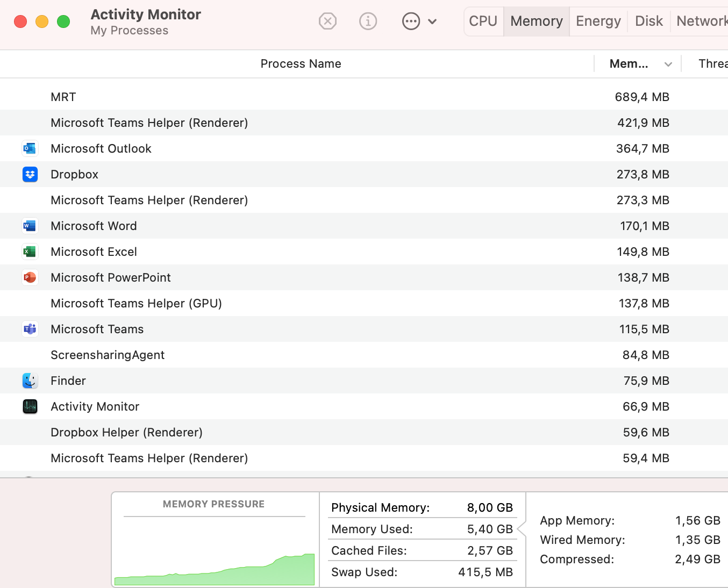Click the Physical Memory 8,00 GB entry
Screen dimensions: 728x588
tap(422, 507)
